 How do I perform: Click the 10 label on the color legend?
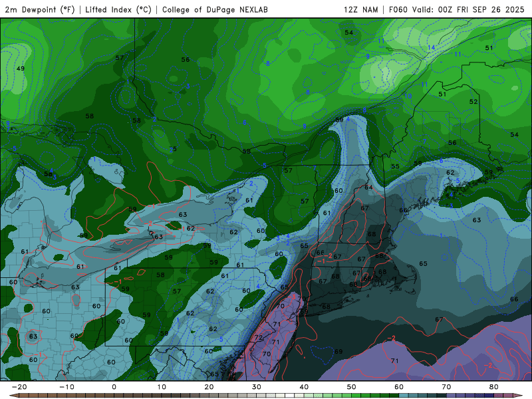(162, 387)
